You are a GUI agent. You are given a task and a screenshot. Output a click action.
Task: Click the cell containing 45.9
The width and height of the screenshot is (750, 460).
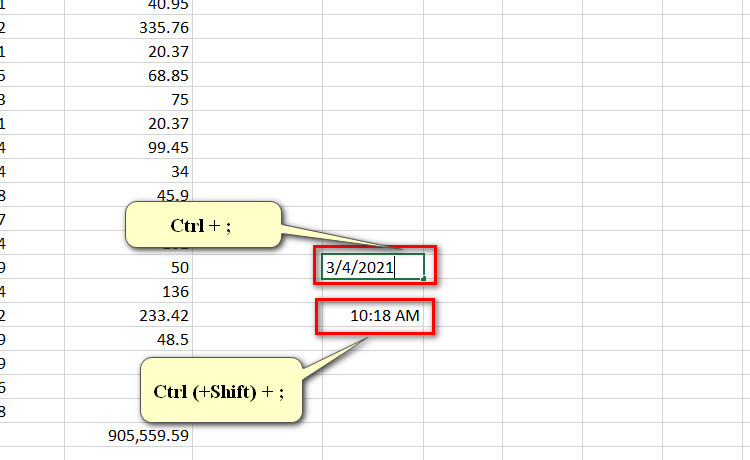128,195
